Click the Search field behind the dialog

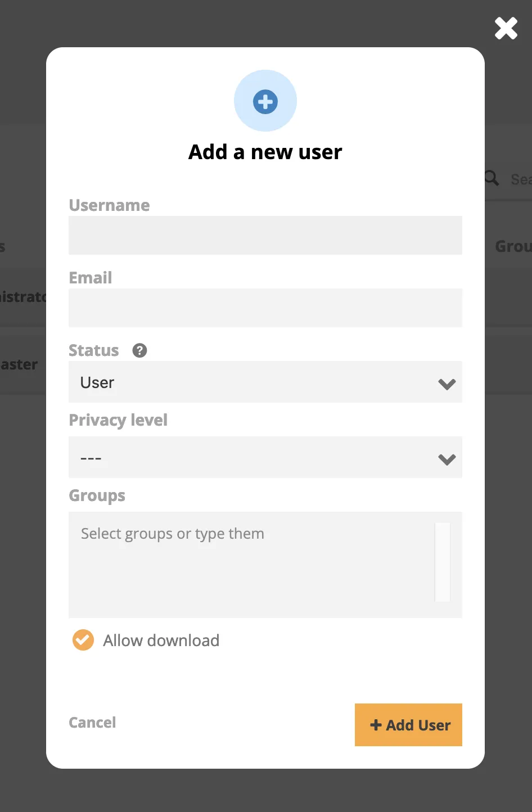tap(517, 179)
